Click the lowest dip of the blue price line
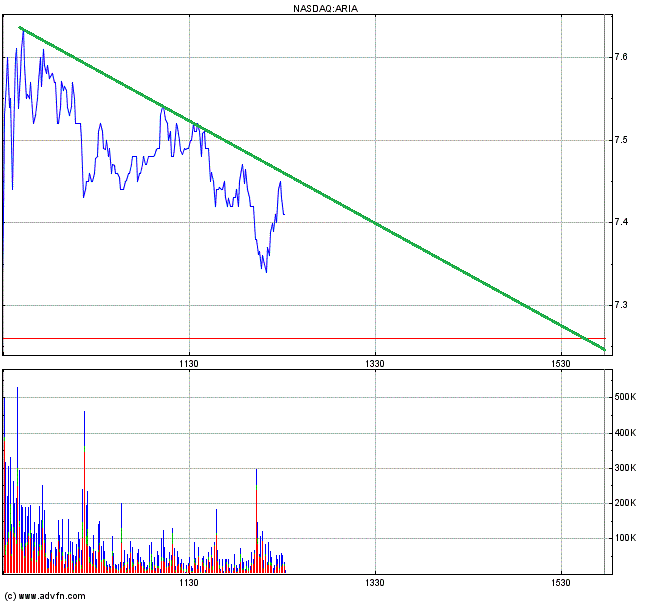The width and height of the screenshot is (650, 603). point(265,271)
